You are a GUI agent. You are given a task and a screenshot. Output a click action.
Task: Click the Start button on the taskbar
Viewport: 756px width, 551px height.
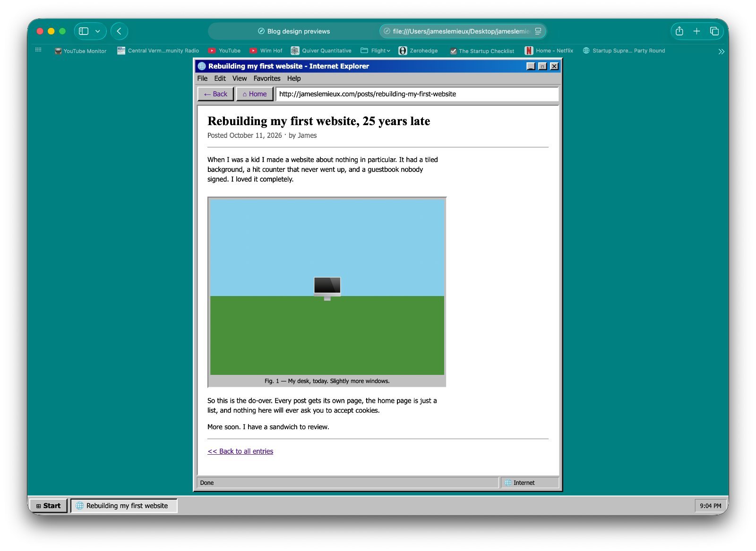(48, 506)
